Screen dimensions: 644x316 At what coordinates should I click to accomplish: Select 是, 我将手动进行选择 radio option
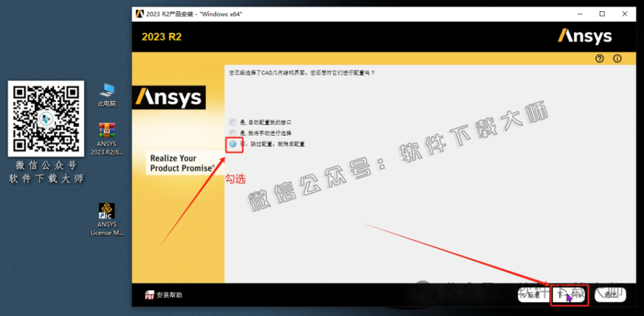pos(233,133)
